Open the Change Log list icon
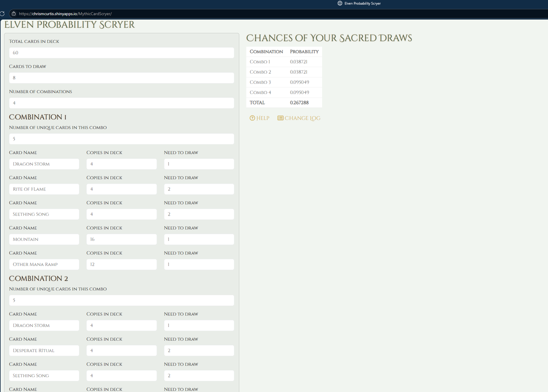 [280, 118]
